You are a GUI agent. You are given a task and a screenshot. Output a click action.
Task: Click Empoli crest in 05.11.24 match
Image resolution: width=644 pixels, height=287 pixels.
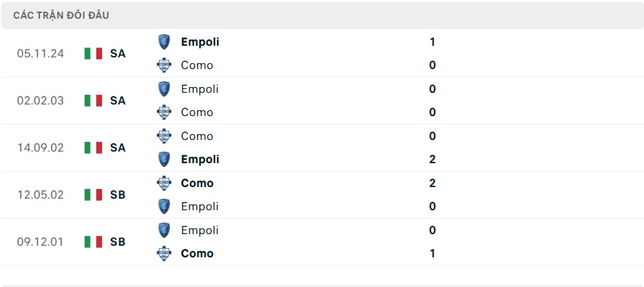(x=164, y=42)
